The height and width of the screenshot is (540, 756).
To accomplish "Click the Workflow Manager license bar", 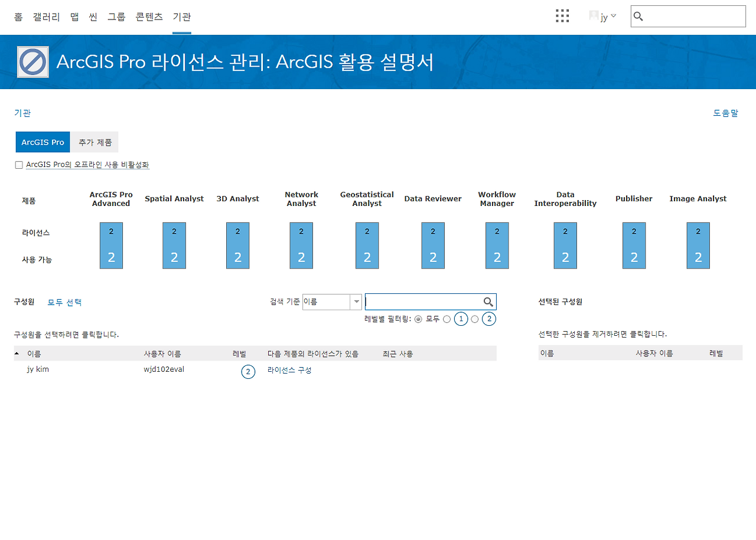I will pyautogui.click(x=497, y=246).
